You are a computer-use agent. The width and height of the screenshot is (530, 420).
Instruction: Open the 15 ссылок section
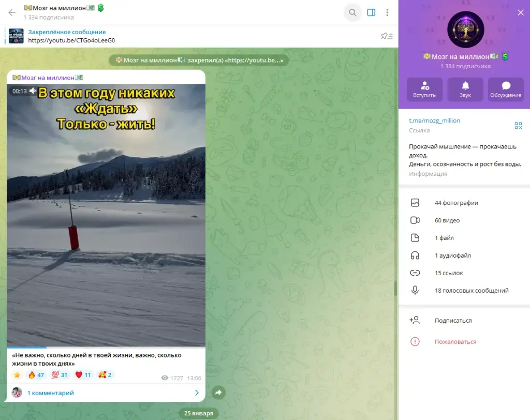coord(464,273)
